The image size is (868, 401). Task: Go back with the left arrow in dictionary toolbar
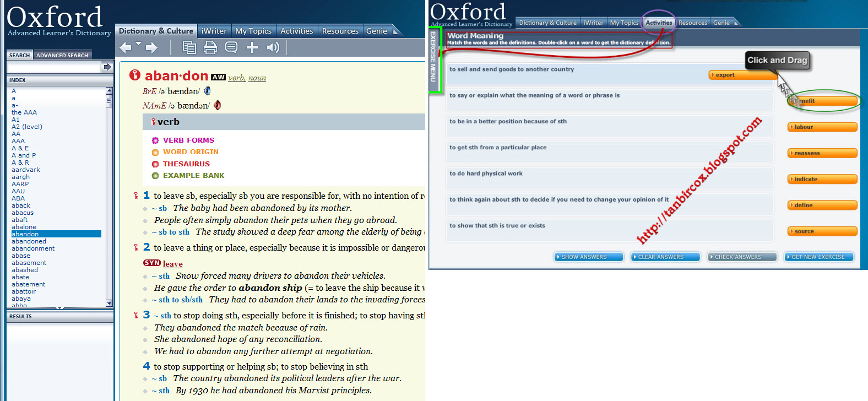[126, 48]
